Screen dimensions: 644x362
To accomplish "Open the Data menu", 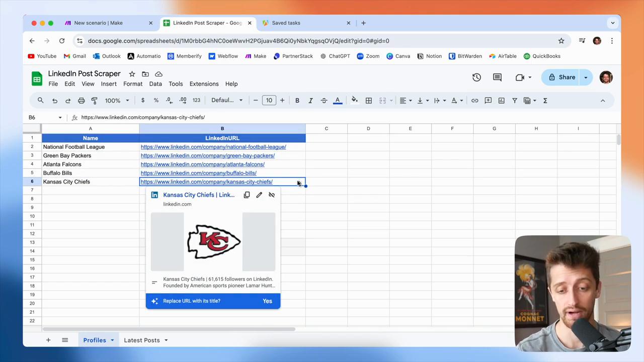I will click(x=155, y=84).
